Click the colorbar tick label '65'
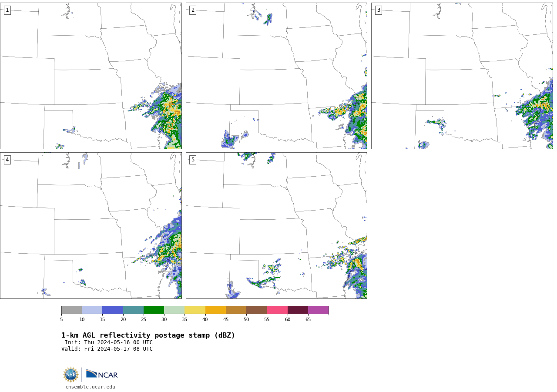This screenshot has height=392, width=557. pyautogui.click(x=308, y=320)
